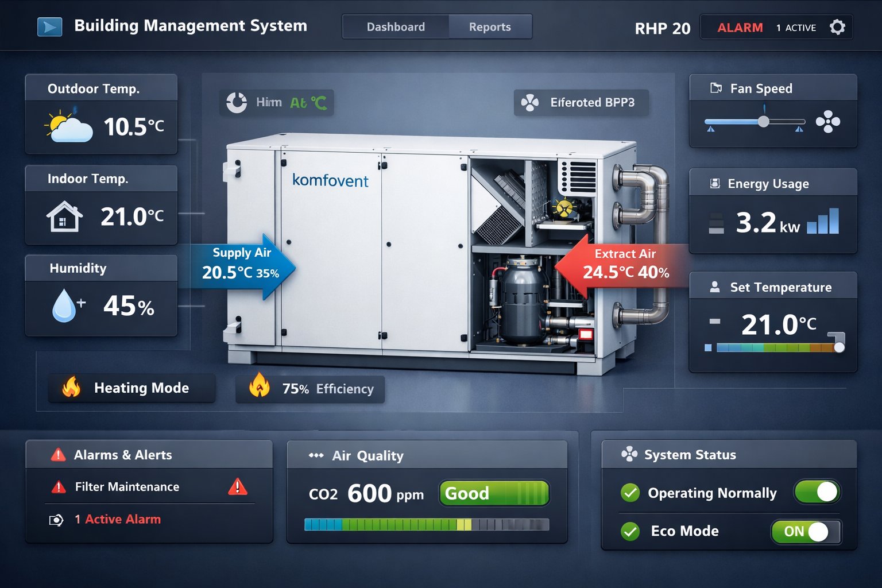Viewport: 882px width, 588px height.
Task: Click the 45% humidity reading
Action: click(129, 306)
